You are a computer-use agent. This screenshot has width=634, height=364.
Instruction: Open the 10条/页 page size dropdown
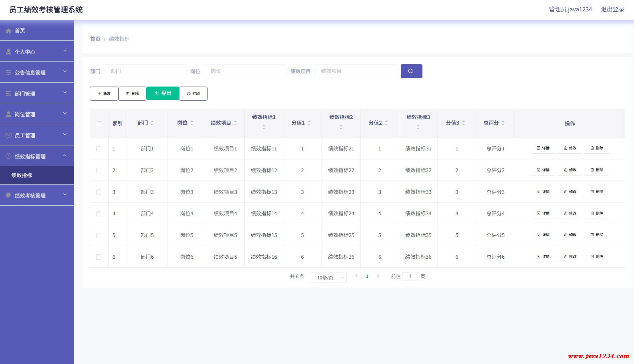[328, 277]
